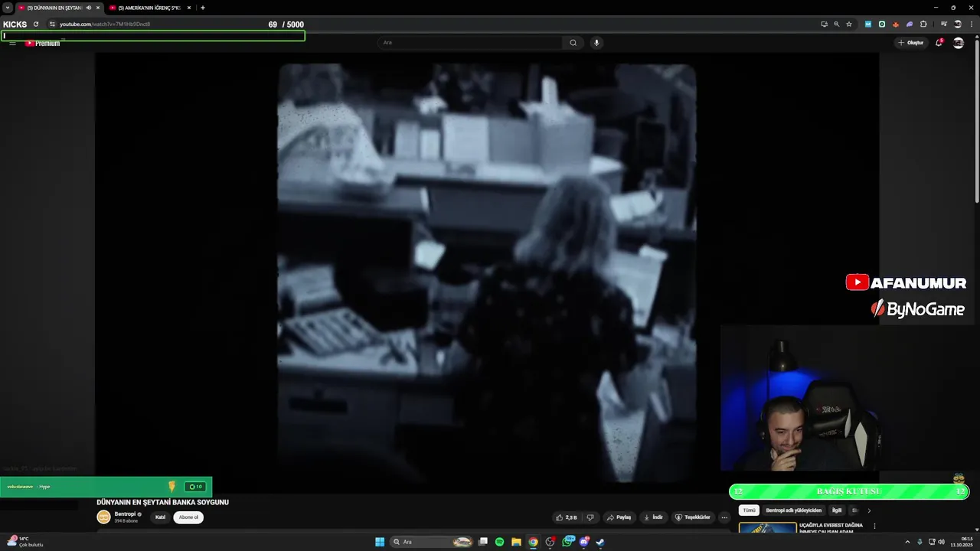Open more actions three-dot menu under video
Viewport: 980px width, 551px height.
coord(724,517)
